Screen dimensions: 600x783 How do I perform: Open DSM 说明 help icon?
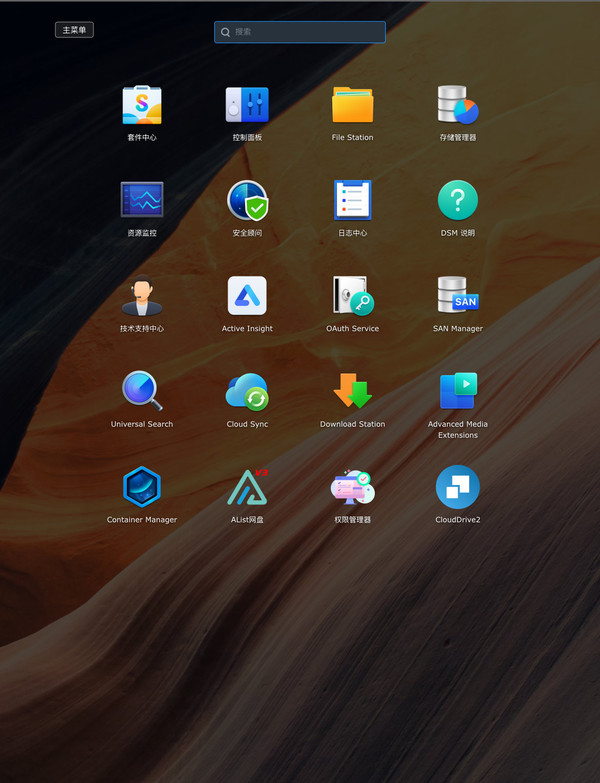[x=458, y=200]
